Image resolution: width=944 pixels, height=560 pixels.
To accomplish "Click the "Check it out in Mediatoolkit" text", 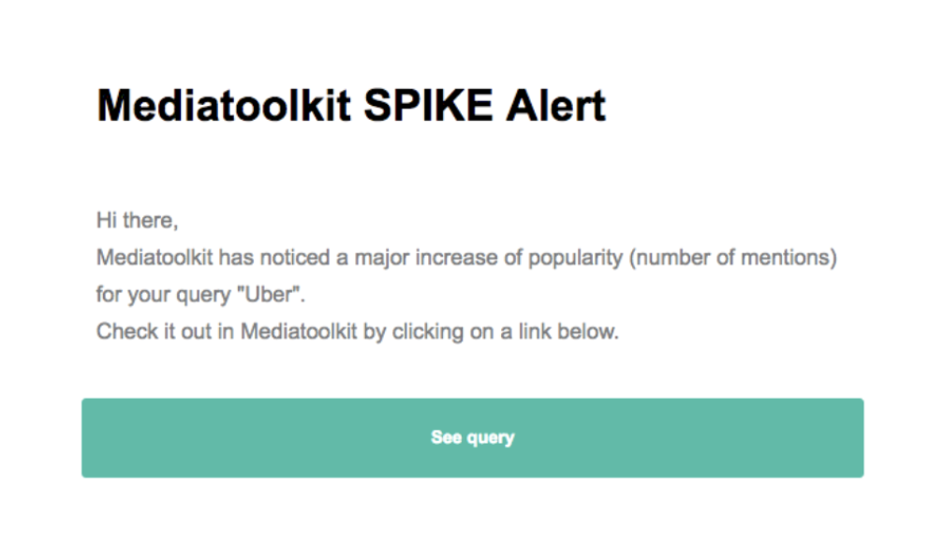I will click(227, 332).
